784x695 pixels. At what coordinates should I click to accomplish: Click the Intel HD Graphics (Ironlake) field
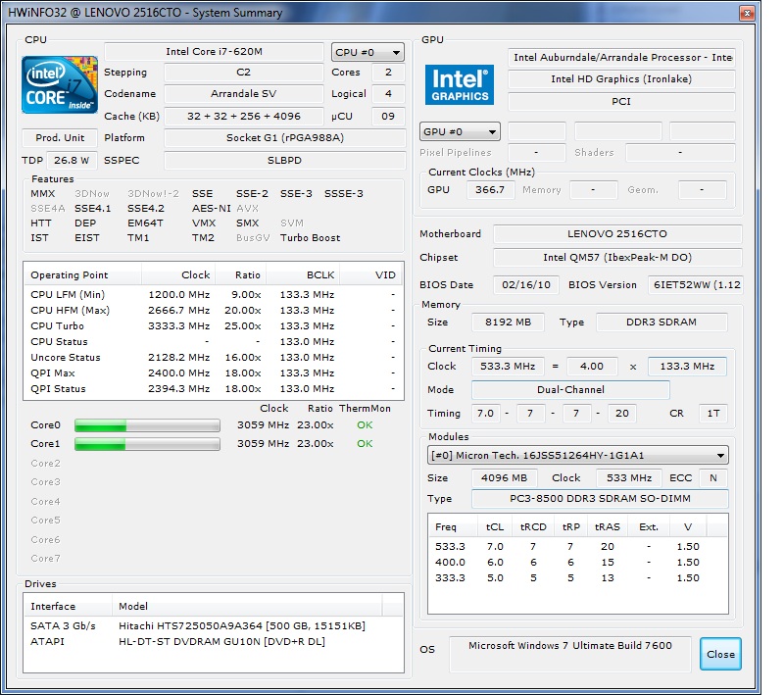click(621, 79)
